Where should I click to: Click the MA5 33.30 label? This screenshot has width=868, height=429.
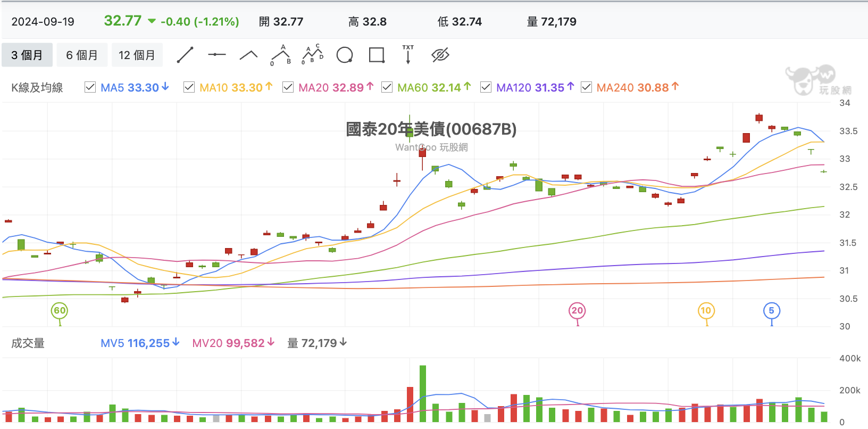click(135, 87)
